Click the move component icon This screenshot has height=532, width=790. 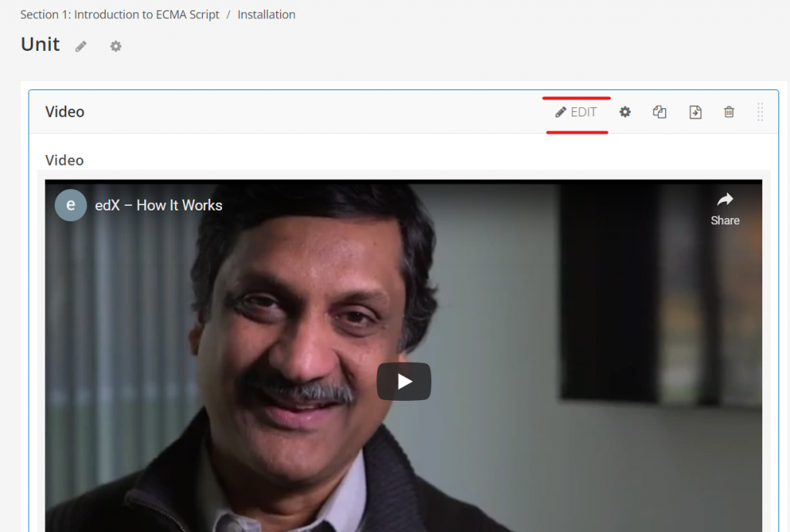coord(695,113)
